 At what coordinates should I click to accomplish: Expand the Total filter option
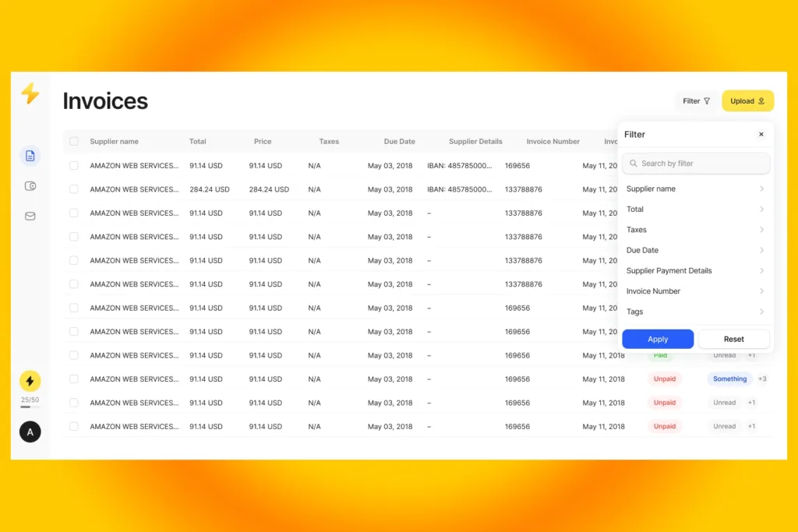coord(695,209)
